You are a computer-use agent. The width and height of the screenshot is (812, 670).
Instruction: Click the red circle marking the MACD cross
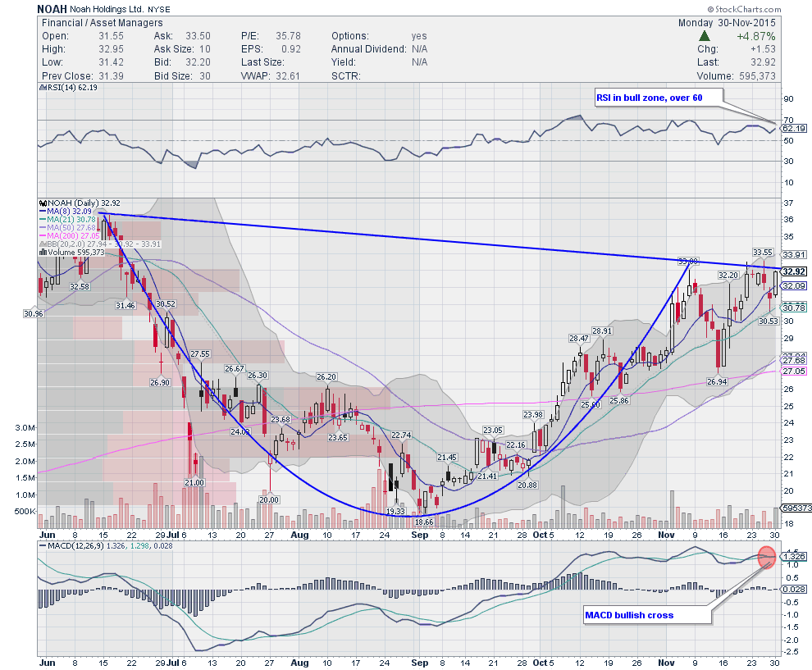tap(767, 557)
